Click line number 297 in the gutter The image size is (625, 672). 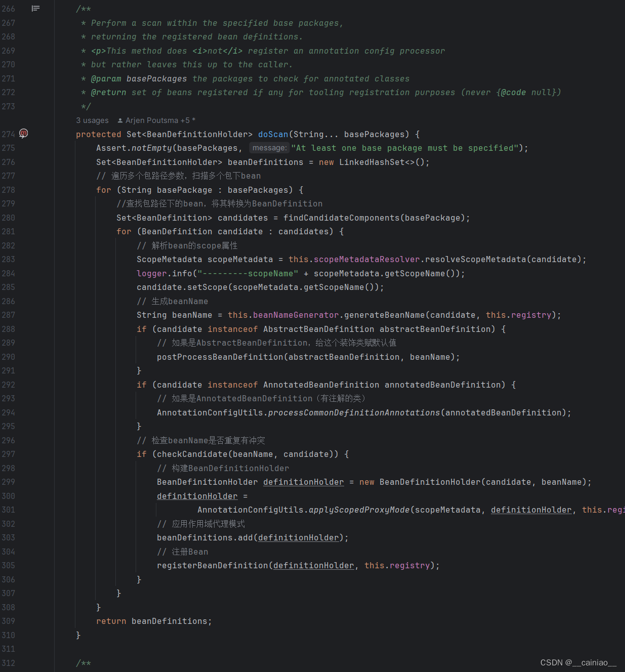point(9,454)
